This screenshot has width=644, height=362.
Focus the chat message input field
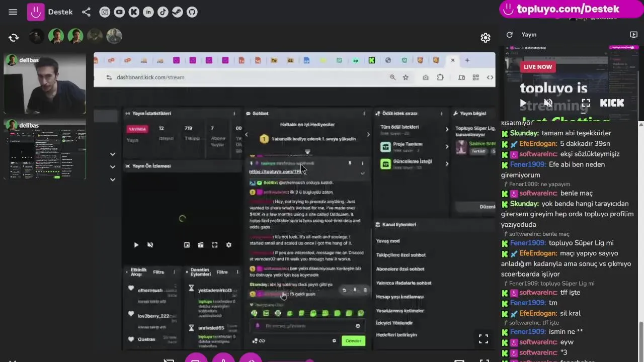click(307, 326)
